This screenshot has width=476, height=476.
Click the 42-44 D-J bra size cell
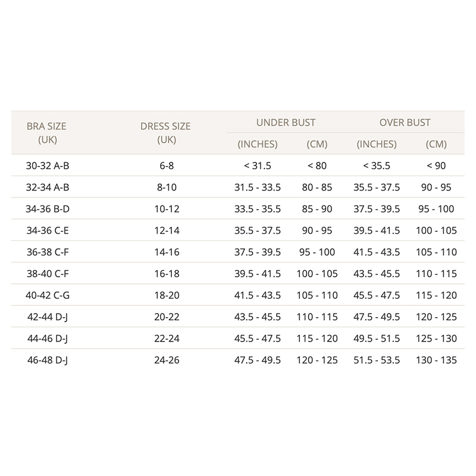pos(48,317)
